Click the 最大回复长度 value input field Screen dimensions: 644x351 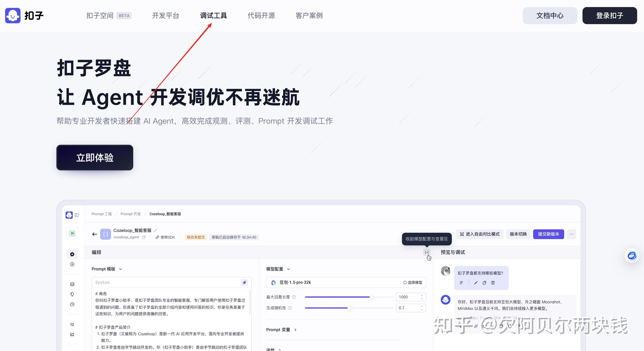[408, 297]
